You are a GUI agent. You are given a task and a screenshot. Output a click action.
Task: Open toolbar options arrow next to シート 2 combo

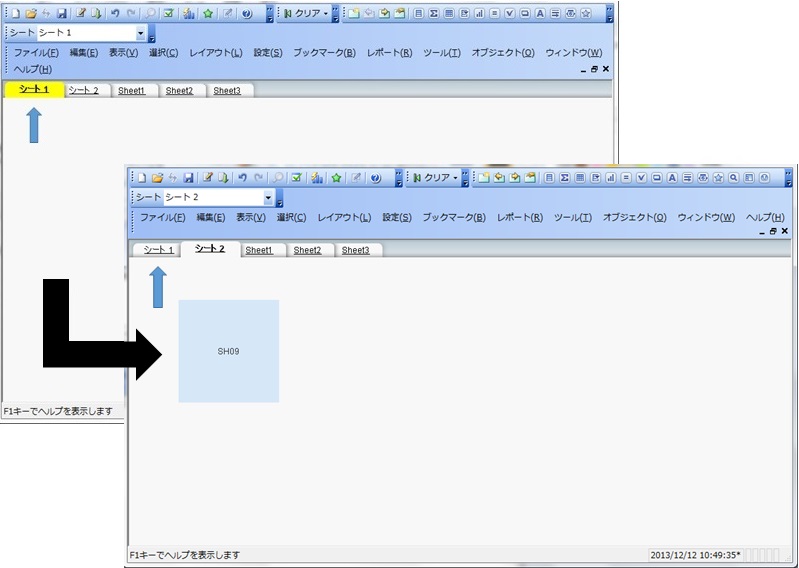click(280, 198)
